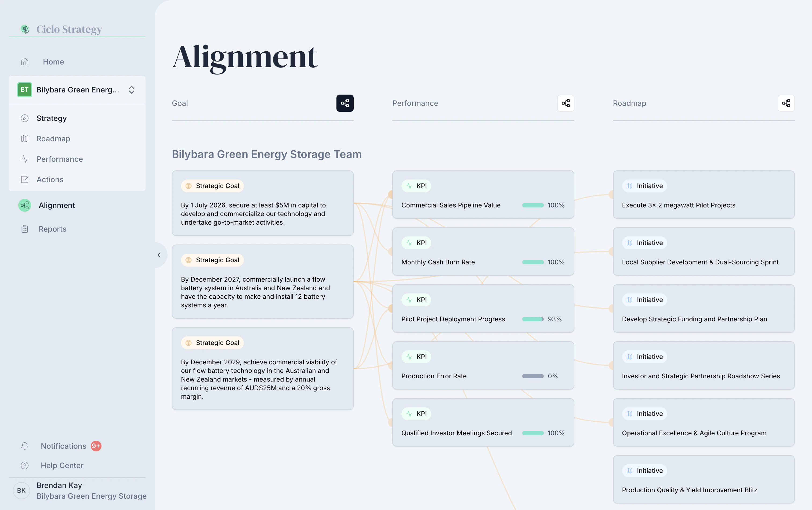Click the 93% value on Pilot Project KPI
The image size is (812, 510).
click(x=554, y=319)
